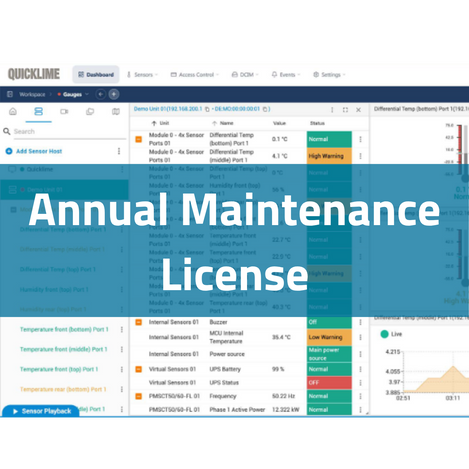Open menu for Temperature front (top) Port 1
The image size is (469, 469).
(122, 369)
